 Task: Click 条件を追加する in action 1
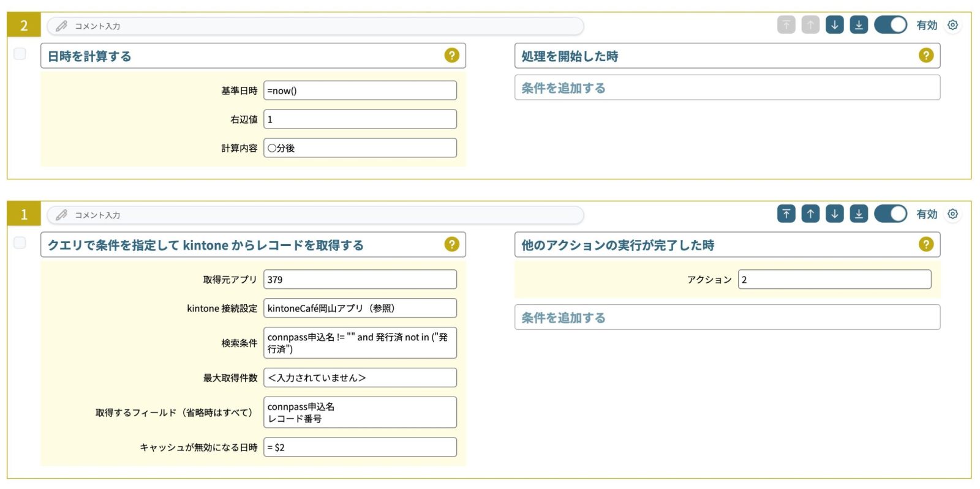727,317
